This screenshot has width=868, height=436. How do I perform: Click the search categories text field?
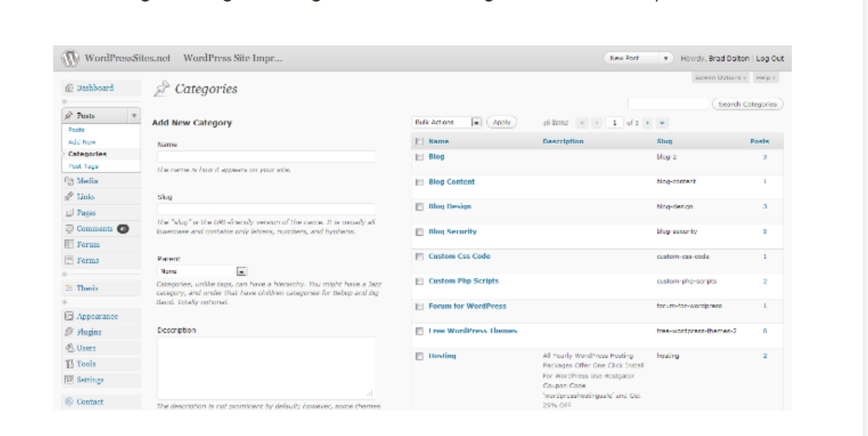pos(668,103)
